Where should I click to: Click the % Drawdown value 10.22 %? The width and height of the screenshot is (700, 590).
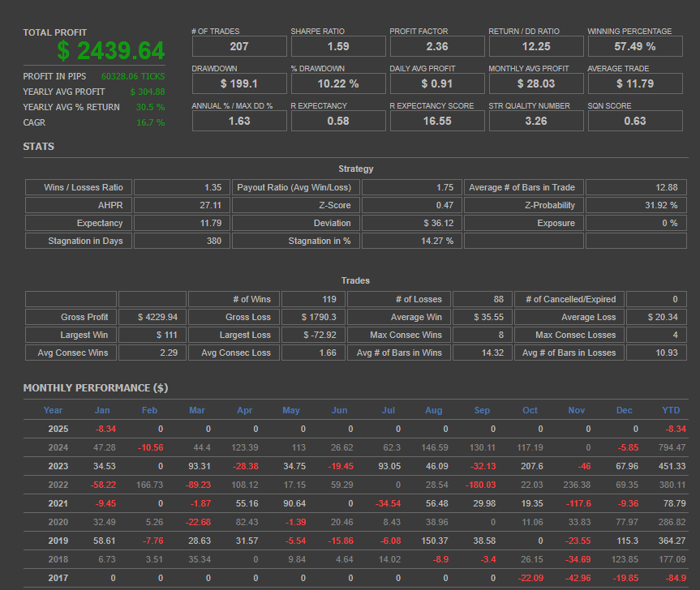(x=338, y=83)
